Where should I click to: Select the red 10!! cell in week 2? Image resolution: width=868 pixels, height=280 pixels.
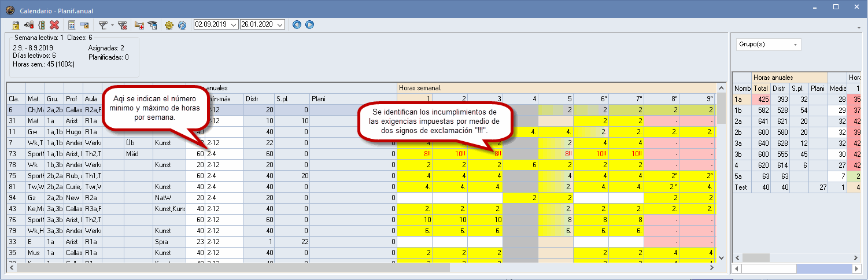pos(452,154)
